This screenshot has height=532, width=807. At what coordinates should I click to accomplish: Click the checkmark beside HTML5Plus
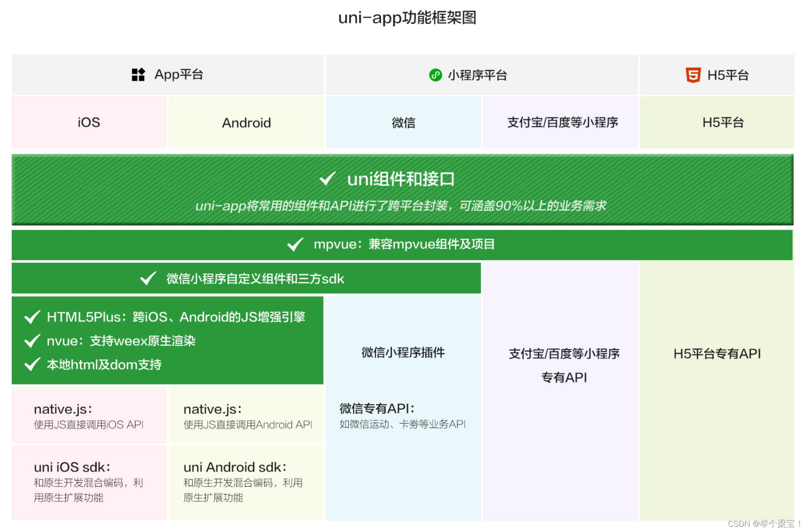[31, 316]
